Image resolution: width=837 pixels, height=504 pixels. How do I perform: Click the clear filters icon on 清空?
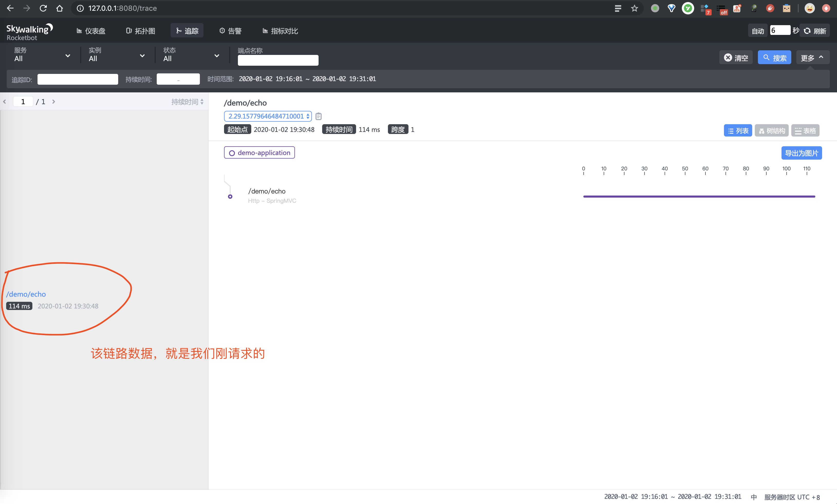tap(728, 58)
